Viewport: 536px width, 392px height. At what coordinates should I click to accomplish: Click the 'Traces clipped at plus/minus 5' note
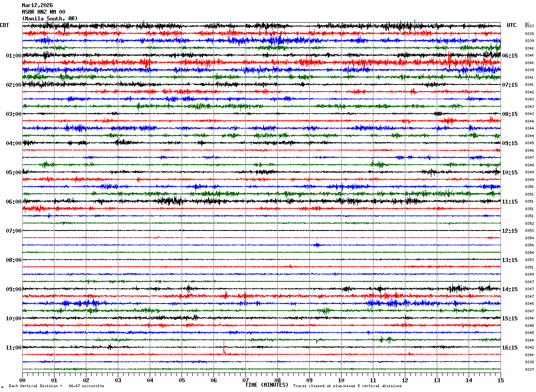tap(347, 386)
